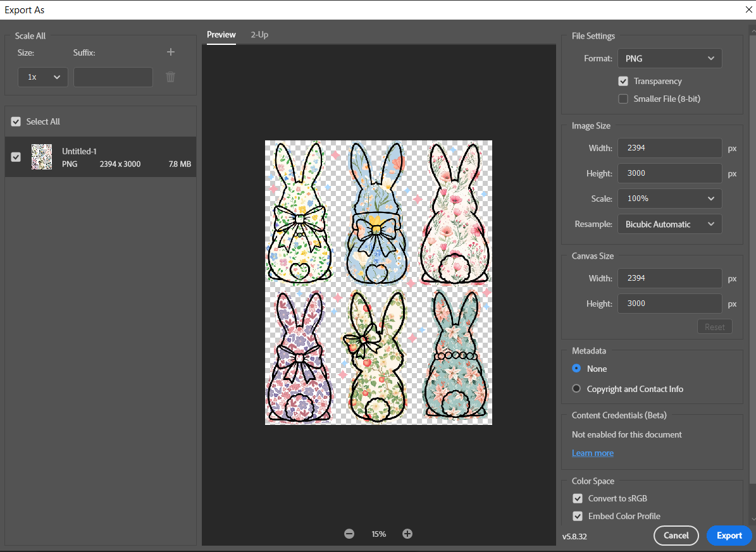Open the Format dropdown showing PNG
The image size is (756, 552).
pyautogui.click(x=669, y=59)
